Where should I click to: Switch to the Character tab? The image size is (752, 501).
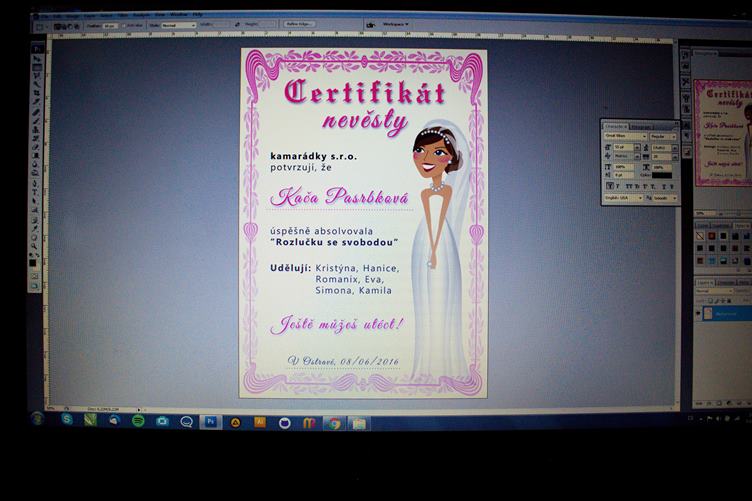[615, 127]
